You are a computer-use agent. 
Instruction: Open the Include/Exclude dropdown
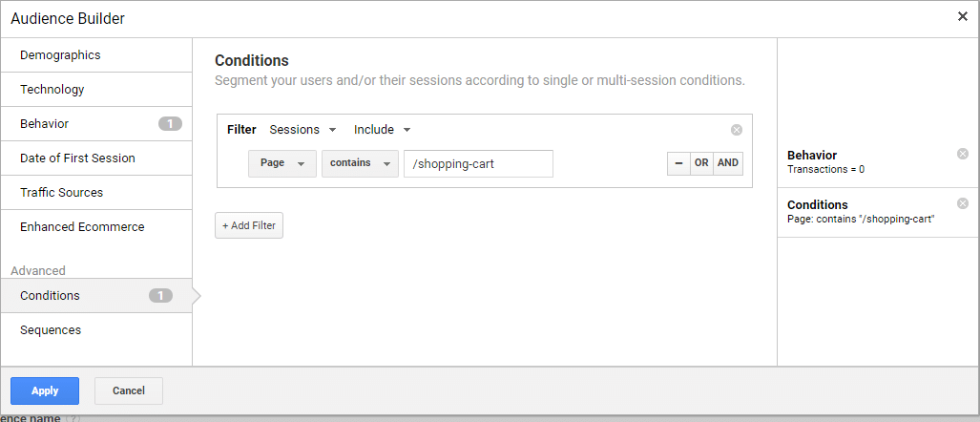382,130
